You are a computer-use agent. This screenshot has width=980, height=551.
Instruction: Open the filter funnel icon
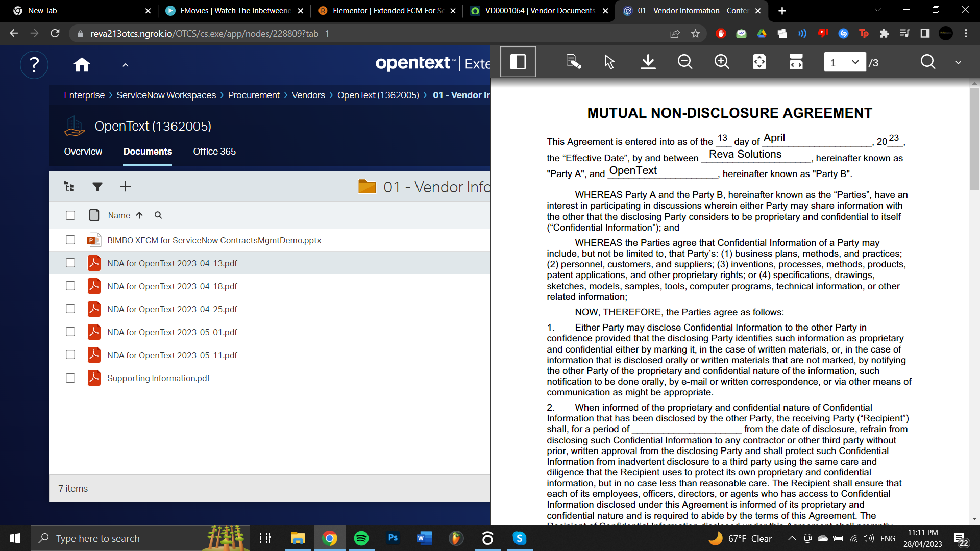[x=97, y=187]
